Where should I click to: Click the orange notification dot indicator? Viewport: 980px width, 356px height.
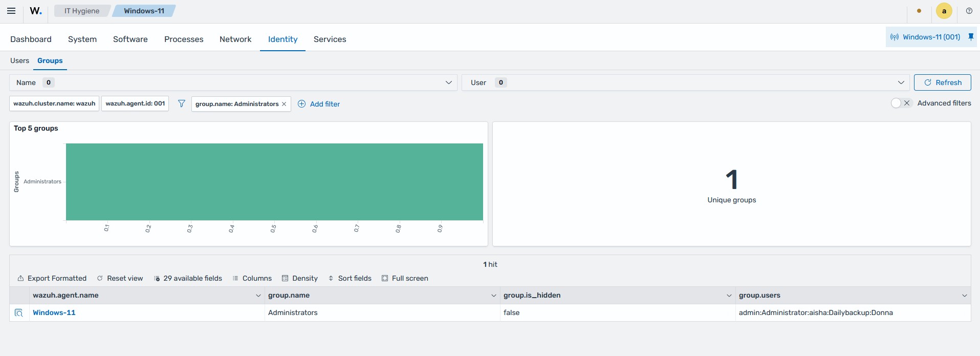click(x=919, y=11)
